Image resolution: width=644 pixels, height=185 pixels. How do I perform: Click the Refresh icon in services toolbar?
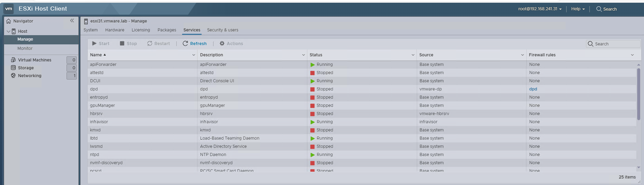185,43
